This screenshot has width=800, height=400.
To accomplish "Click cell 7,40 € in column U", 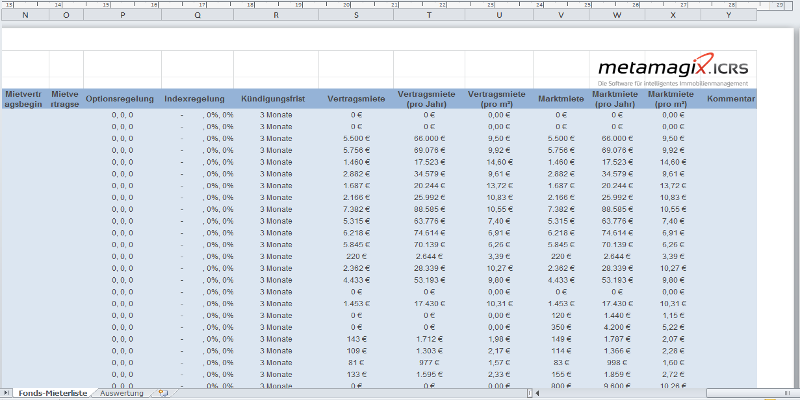I will [x=499, y=221].
